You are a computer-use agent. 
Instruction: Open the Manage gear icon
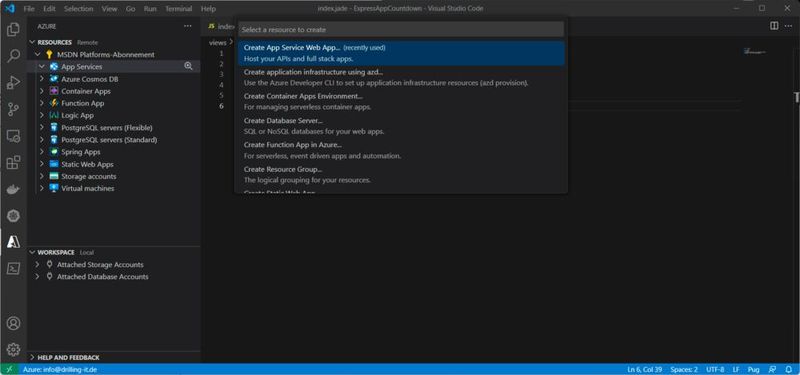13,349
